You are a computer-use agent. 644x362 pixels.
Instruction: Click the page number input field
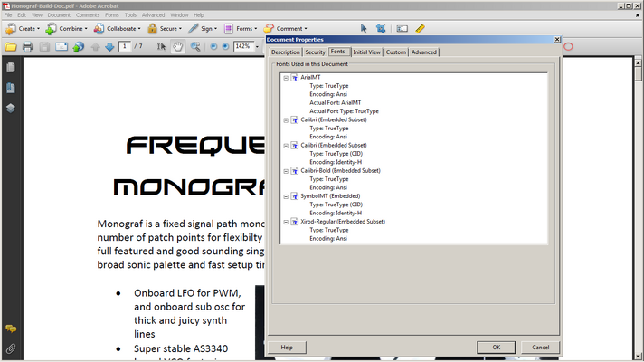tap(125, 46)
